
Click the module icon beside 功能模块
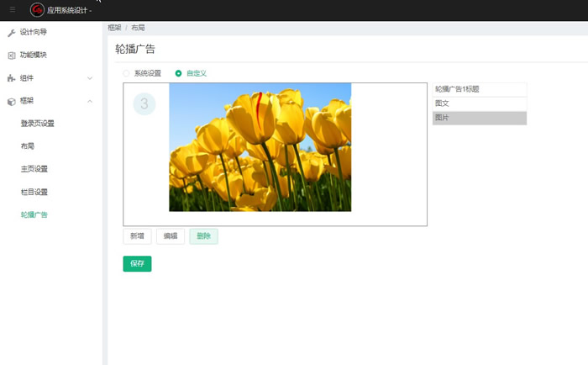point(11,56)
